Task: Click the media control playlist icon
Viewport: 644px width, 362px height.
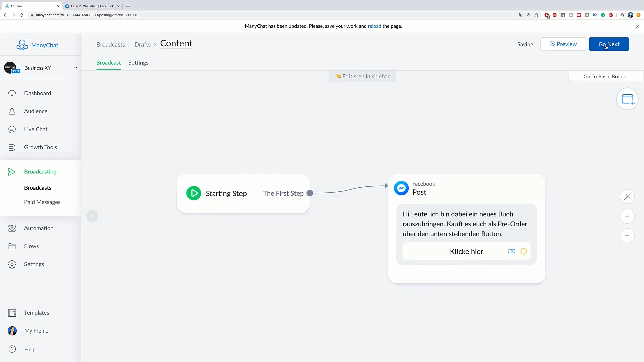Action: [622, 15]
